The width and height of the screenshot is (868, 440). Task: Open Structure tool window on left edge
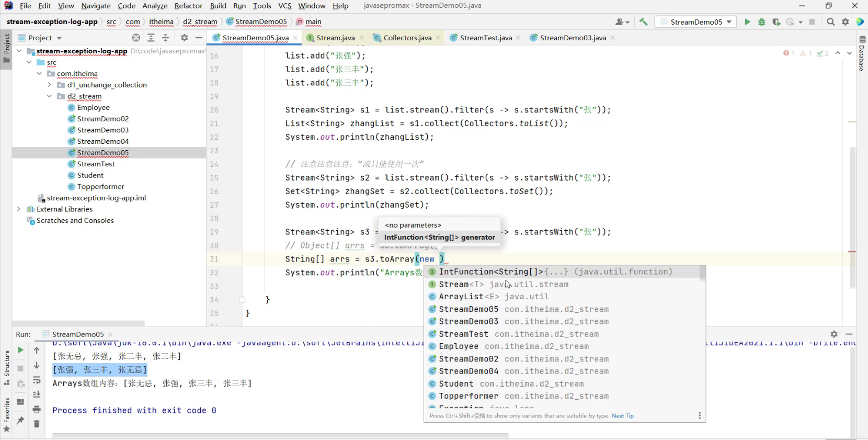tap(7, 368)
